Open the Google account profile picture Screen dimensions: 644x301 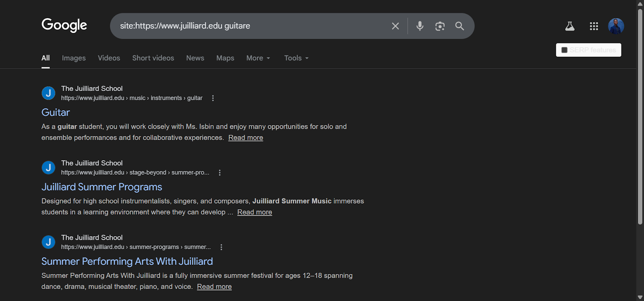[x=616, y=26]
